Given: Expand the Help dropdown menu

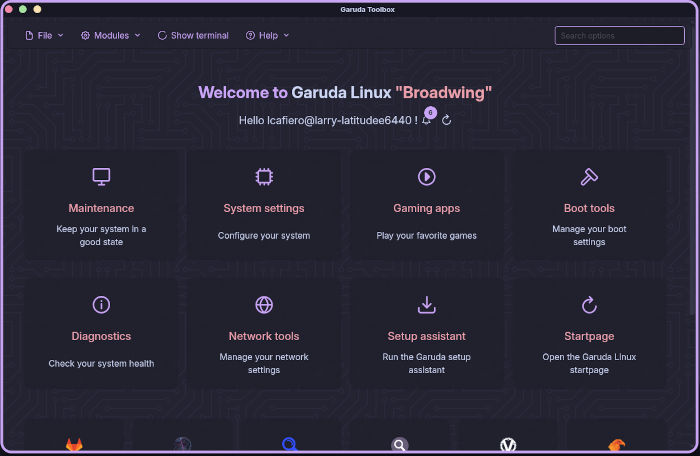Looking at the screenshot, I should pyautogui.click(x=268, y=35).
